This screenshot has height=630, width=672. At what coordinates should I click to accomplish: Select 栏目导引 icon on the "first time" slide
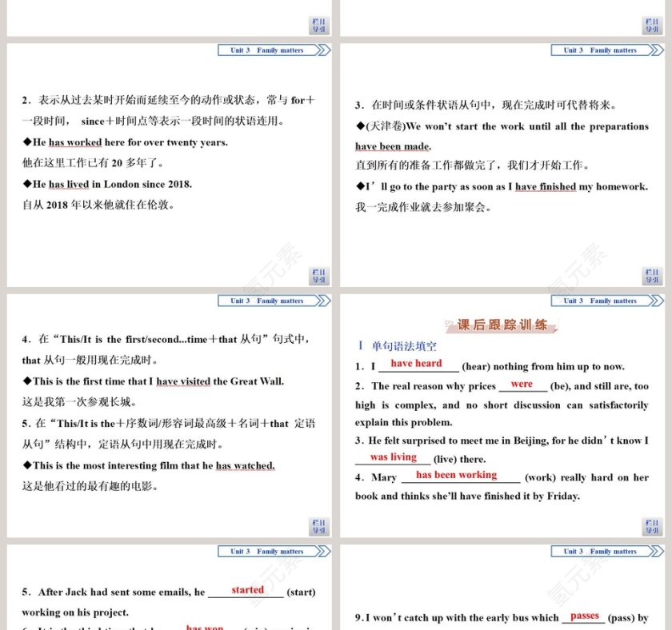(318, 525)
